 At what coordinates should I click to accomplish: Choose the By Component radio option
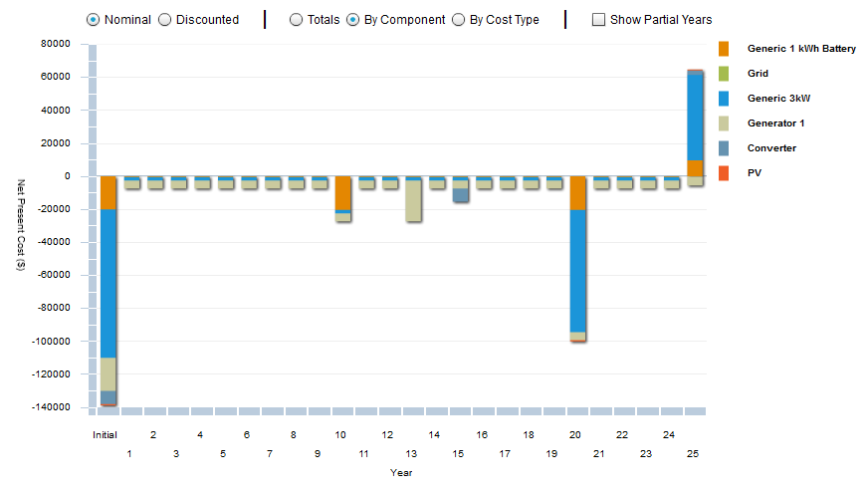click(352, 19)
